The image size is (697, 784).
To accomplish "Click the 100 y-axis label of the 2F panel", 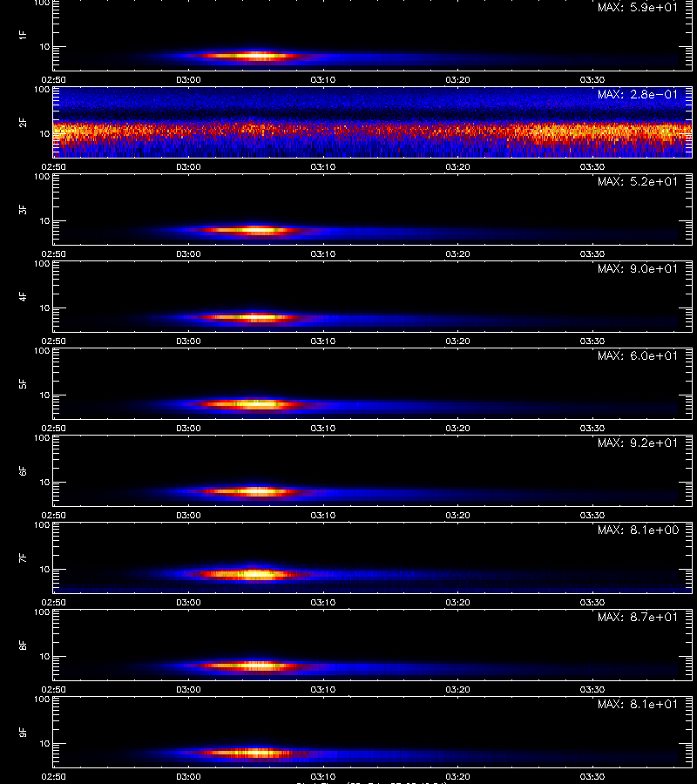I will (42, 90).
